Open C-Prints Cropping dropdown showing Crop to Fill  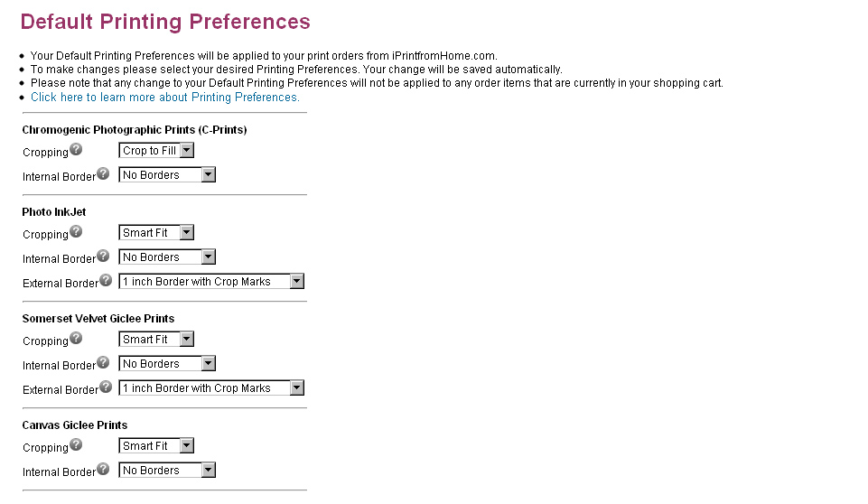pyautogui.click(x=156, y=151)
